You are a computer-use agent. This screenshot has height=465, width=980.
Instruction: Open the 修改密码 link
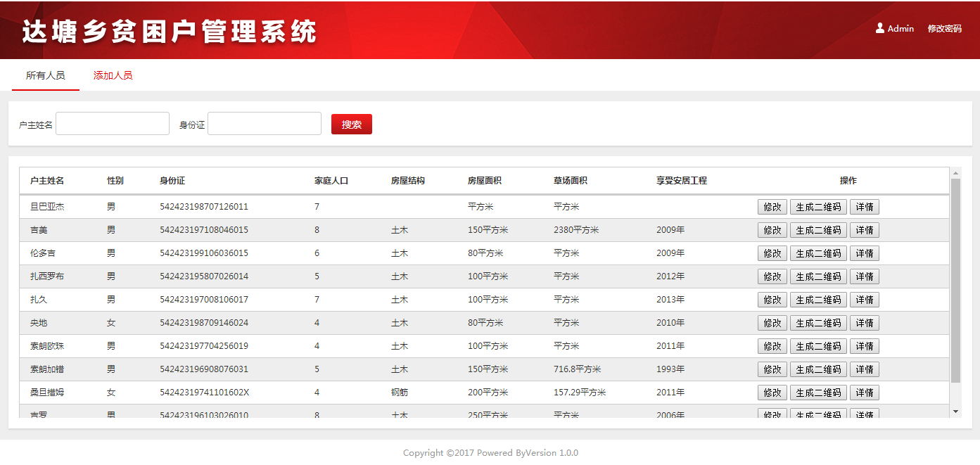pyautogui.click(x=944, y=29)
